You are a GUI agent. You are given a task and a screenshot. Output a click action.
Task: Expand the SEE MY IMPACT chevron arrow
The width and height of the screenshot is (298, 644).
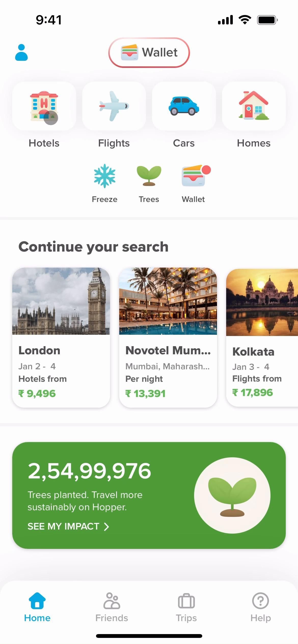(x=106, y=527)
